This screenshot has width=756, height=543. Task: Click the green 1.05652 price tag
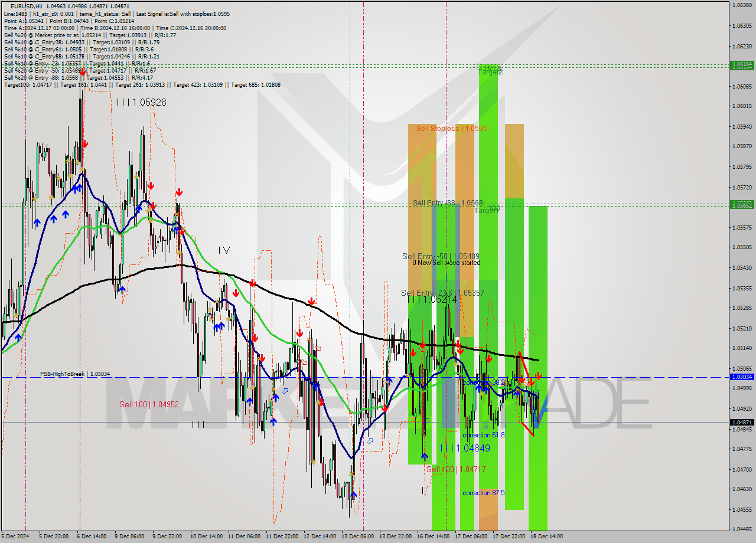pyautogui.click(x=742, y=205)
